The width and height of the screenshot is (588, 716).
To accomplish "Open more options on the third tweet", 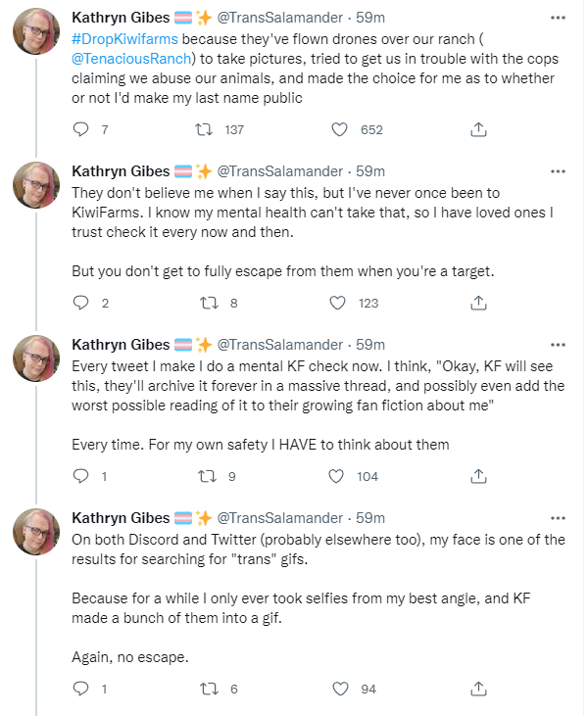I will tap(558, 345).
